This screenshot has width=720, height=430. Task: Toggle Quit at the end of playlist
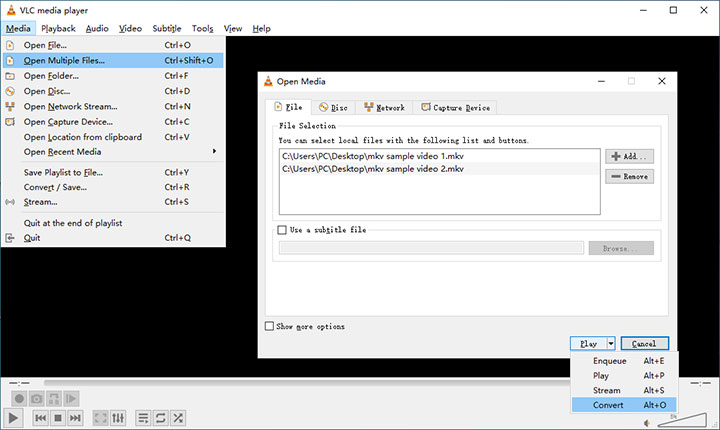pyautogui.click(x=113, y=223)
